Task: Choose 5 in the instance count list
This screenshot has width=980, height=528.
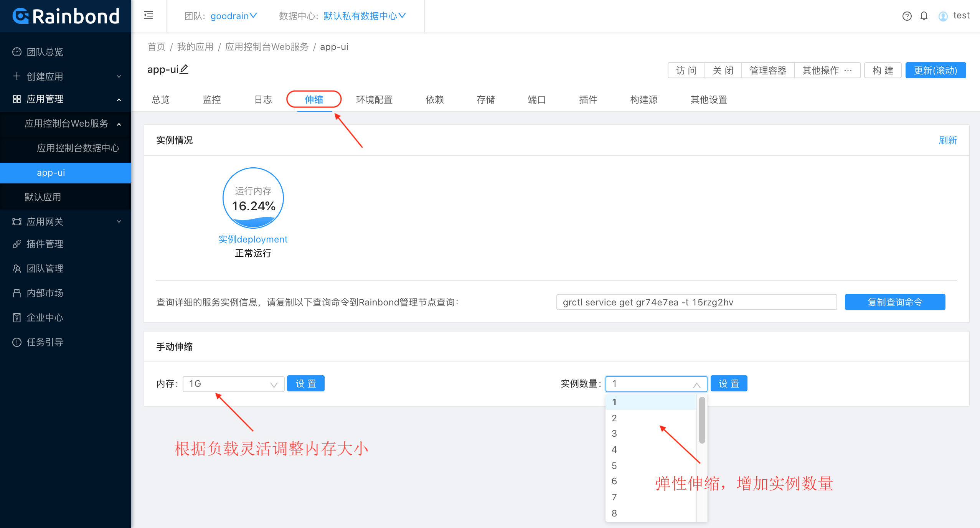Action: [x=651, y=465]
